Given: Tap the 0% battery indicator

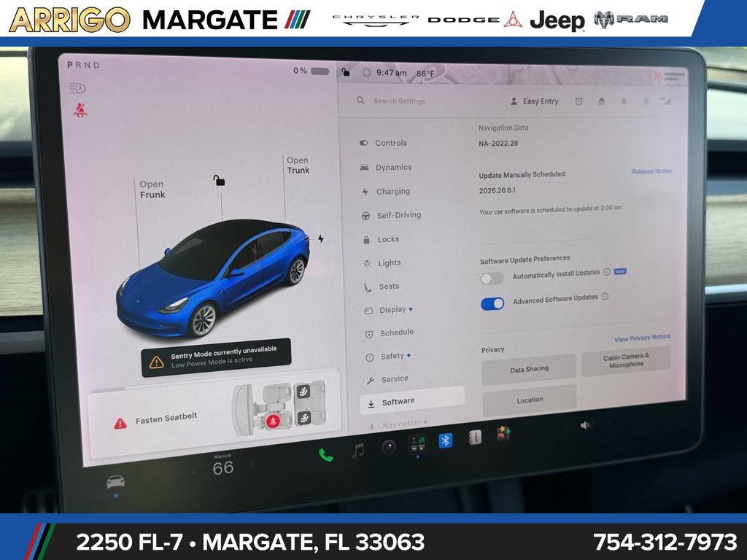Looking at the screenshot, I should tap(311, 71).
